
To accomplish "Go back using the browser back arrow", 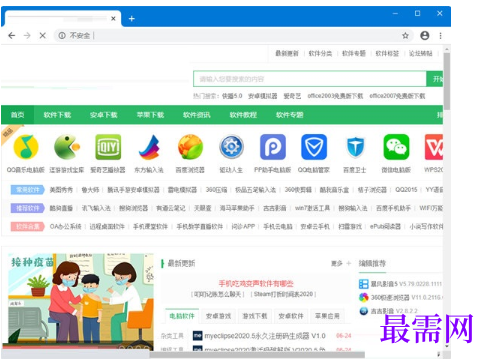I will click(x=12, y=35).
